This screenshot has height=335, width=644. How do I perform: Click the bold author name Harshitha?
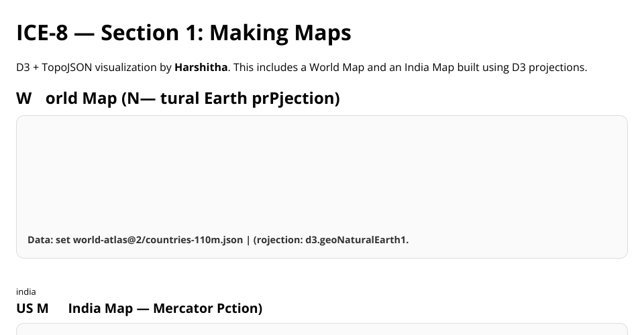coord(201,67)
